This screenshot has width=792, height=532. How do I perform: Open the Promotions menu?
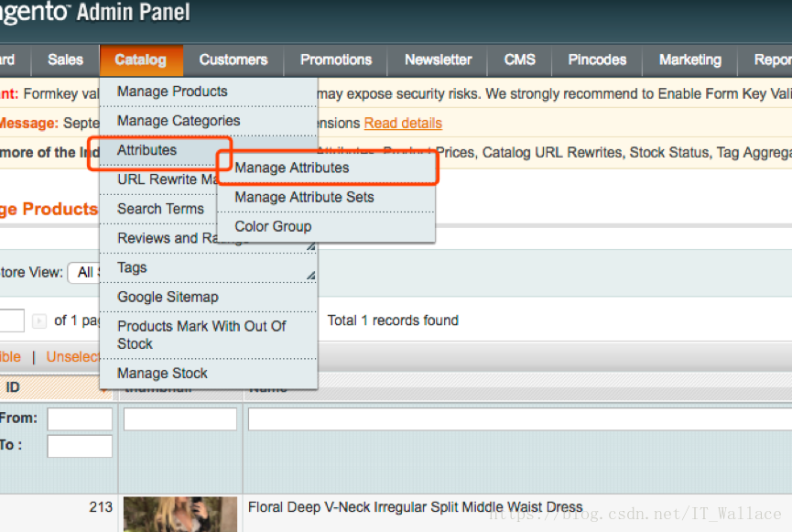[x=336, y=60]
